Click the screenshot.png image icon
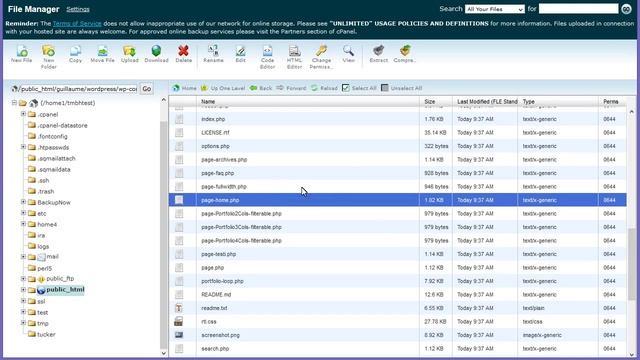Screen dimensions: 640x360 tap(179, 335)
